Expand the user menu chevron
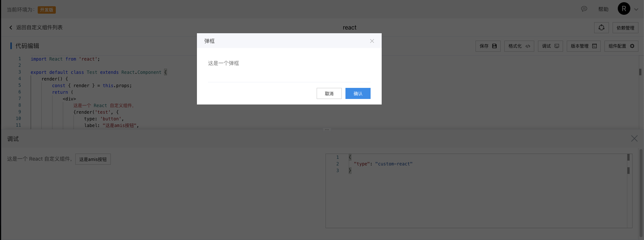This screenshot has height=240, width=644. (x=636, y=10)
